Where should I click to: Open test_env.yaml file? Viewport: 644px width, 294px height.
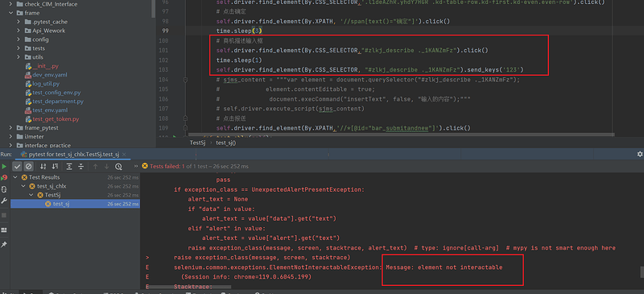tap(47, 110)
